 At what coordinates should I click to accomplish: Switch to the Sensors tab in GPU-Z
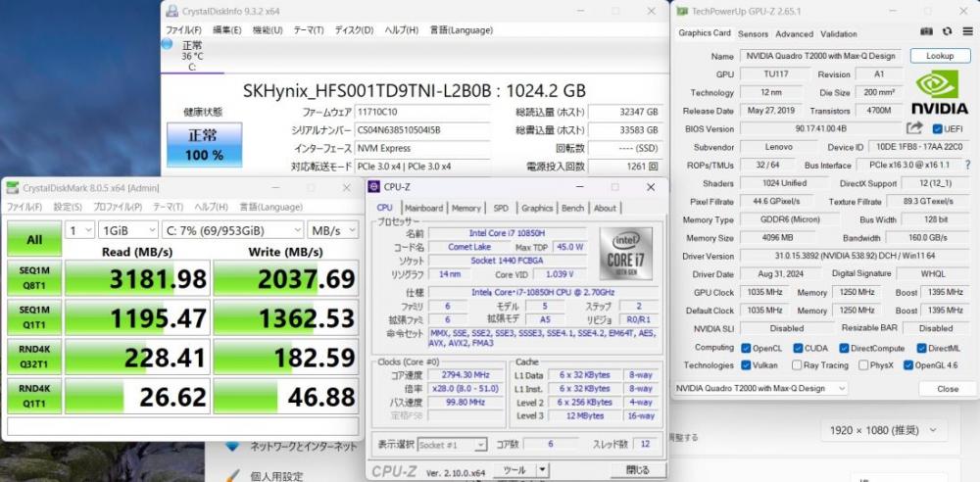pyautogui.click(x=753, y=33)
